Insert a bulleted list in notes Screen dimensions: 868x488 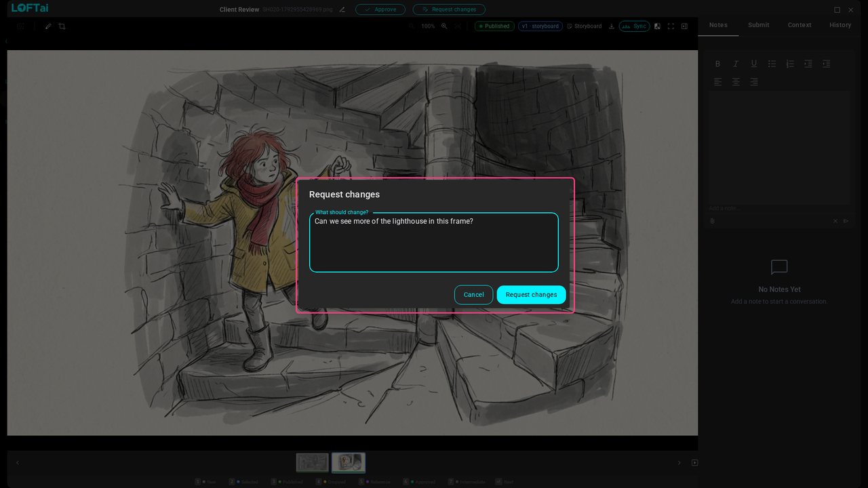(x=772, y=64)
